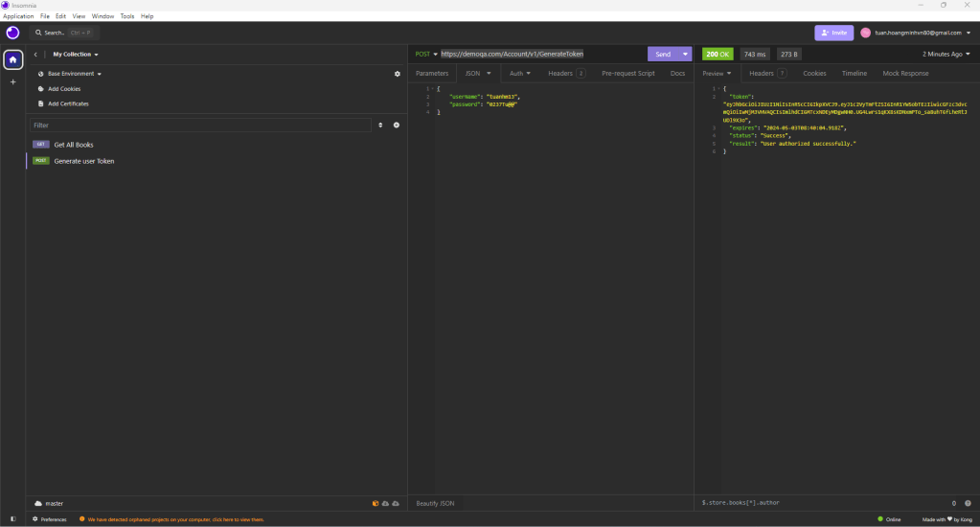Viewport: 980px width, 527px height.
Task: Open the Home project icon in sidebar
Action: (x=12, y=59)
